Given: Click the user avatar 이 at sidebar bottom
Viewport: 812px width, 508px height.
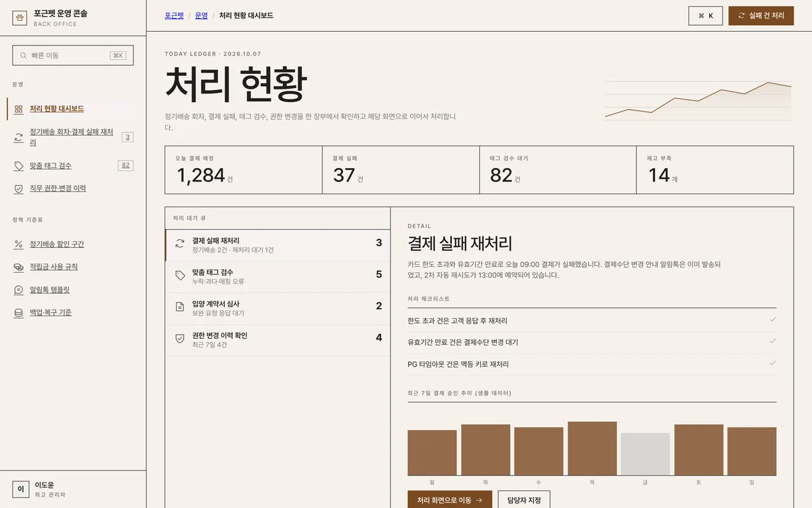Looking at the screenshot, I should point(20,489).
